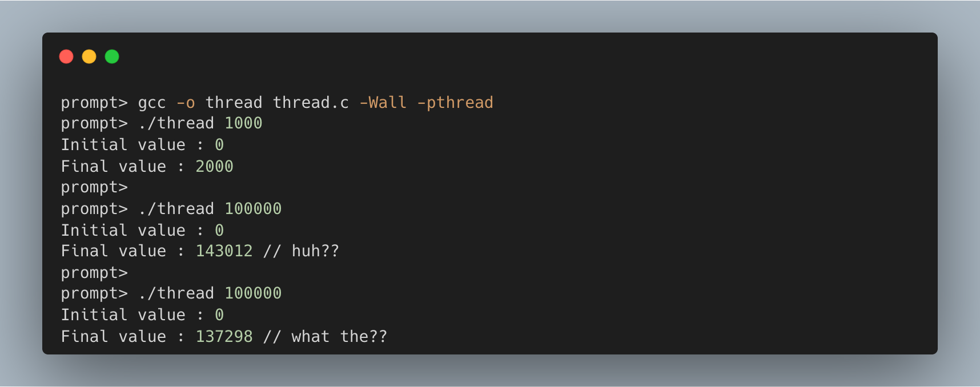Screen dimensions: 980x387
Task: Click the '-pthread' compiler flag
Action: pyautogui.click(x=455, y=103)
